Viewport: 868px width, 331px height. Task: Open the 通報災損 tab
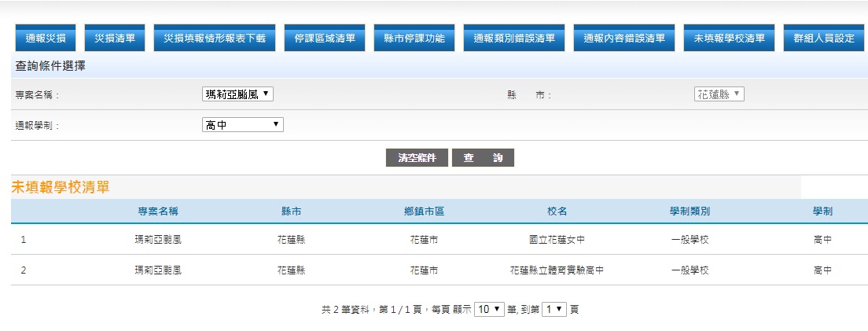pyautogui.click(x=46, y=38)
